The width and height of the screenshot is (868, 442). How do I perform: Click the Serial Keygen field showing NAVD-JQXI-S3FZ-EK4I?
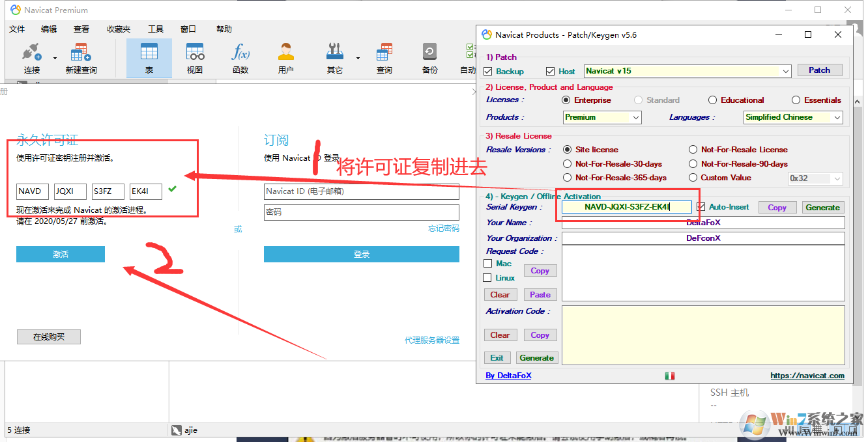(626, 206)
